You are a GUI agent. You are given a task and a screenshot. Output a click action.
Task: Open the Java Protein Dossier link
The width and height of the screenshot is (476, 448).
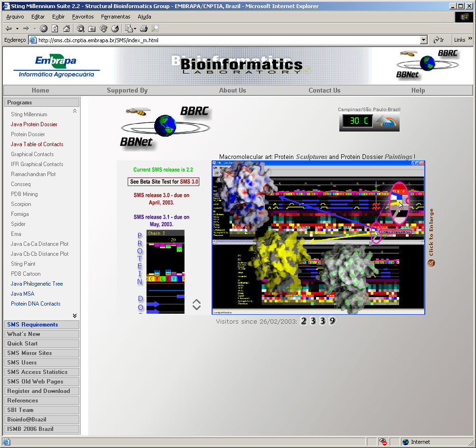pyautogui.click(x=34, y=124)
